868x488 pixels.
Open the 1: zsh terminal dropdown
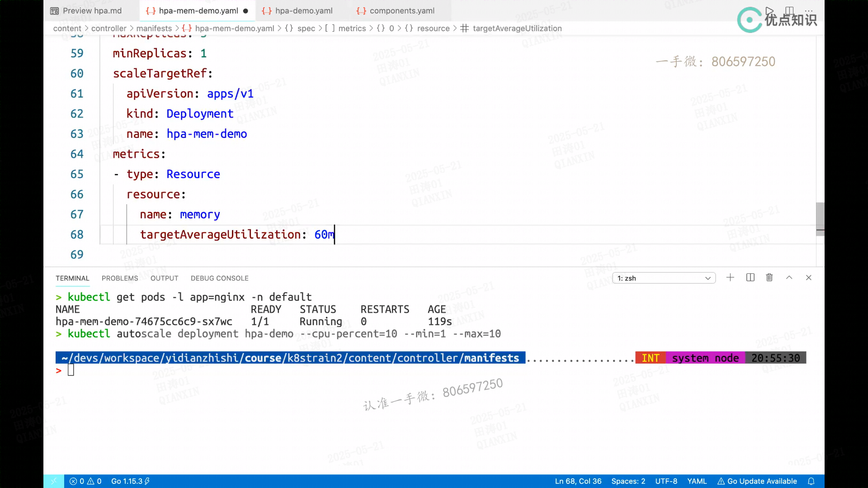(x=664, y=278)
